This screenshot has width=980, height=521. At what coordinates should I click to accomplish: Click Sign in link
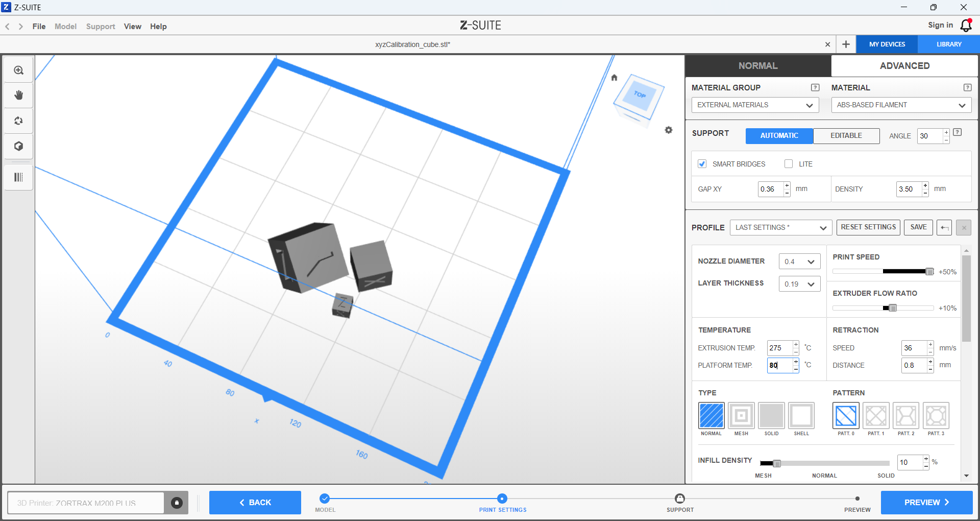coord(940,25)
